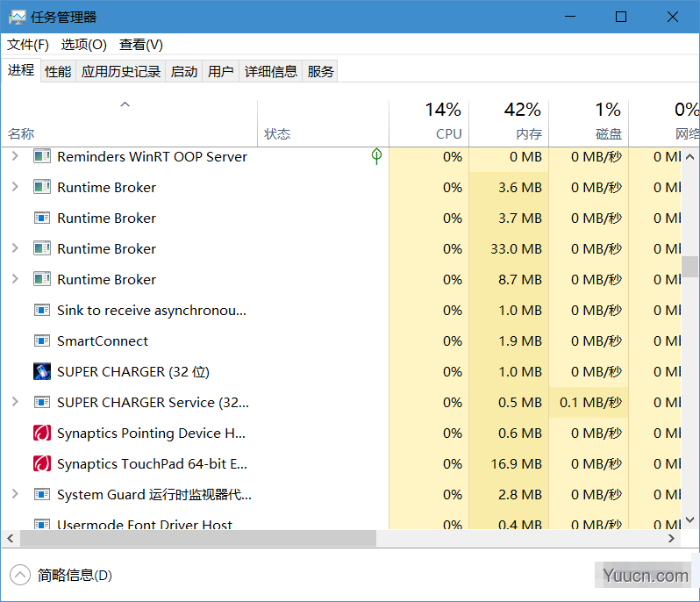Screen dimensions: 700x602
Task: Click the 16.9 MB memory value
Action: click(x=516, y=464)
